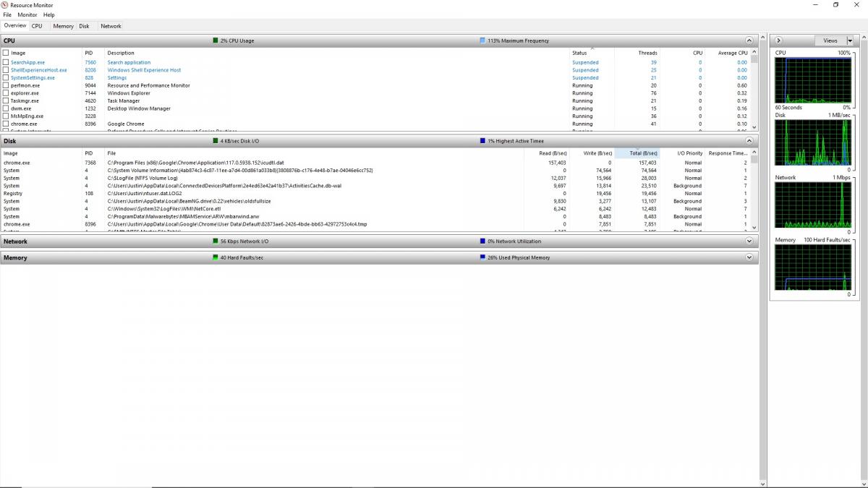The width and height of the screenshot is (868, 488).
Task: Sort Disk table by I/O Priority
Action: click(x=682, y=153)
